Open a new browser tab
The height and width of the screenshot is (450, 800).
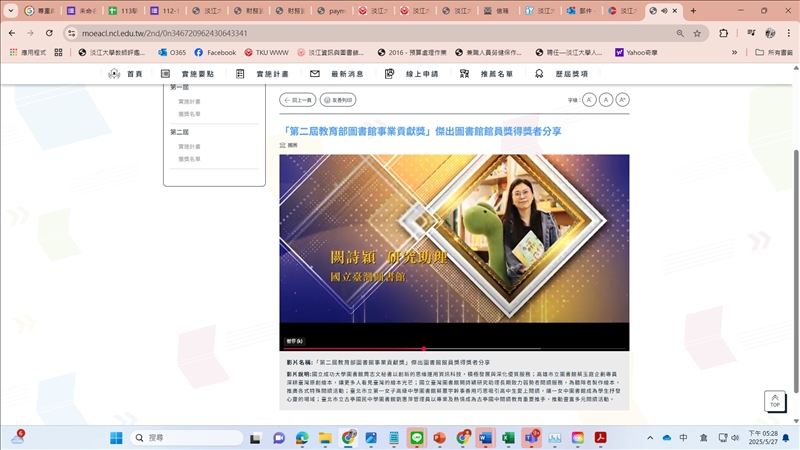[693, 10]
